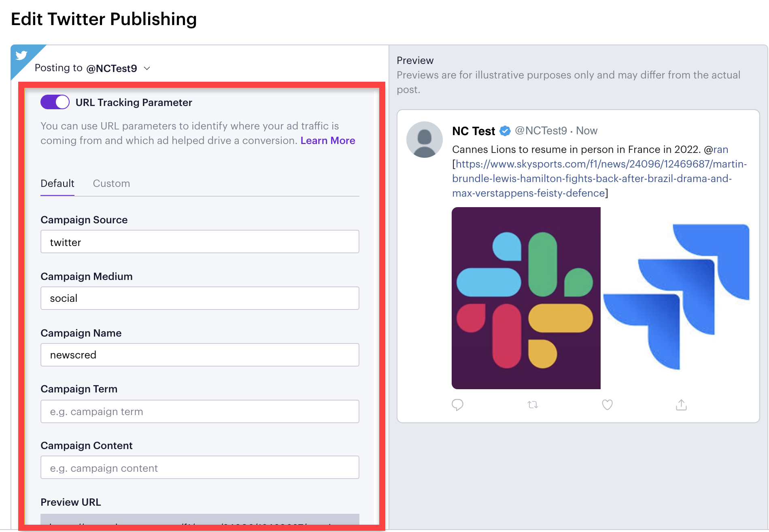Click the reply speech bubble icon
Screen dimensions: 769x532
(x=457, y=405)
